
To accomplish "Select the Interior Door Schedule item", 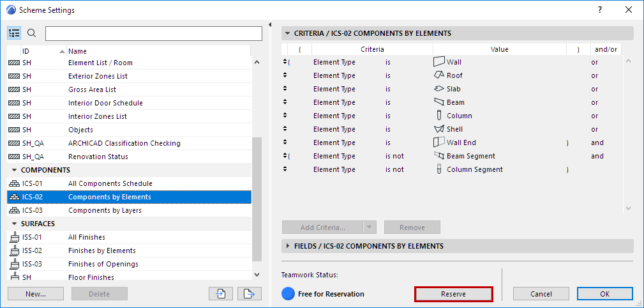I will (x=105, y=103).
